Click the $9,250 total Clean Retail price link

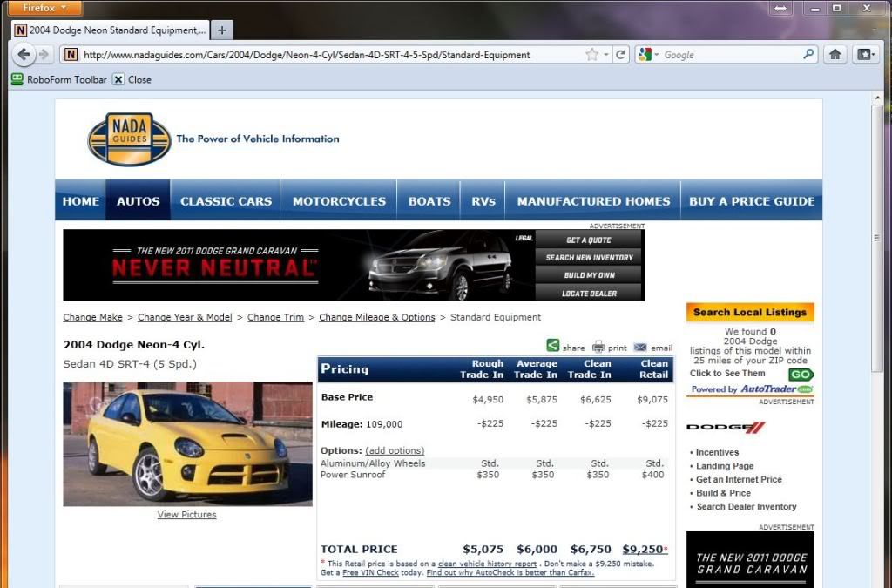[643, 550]
